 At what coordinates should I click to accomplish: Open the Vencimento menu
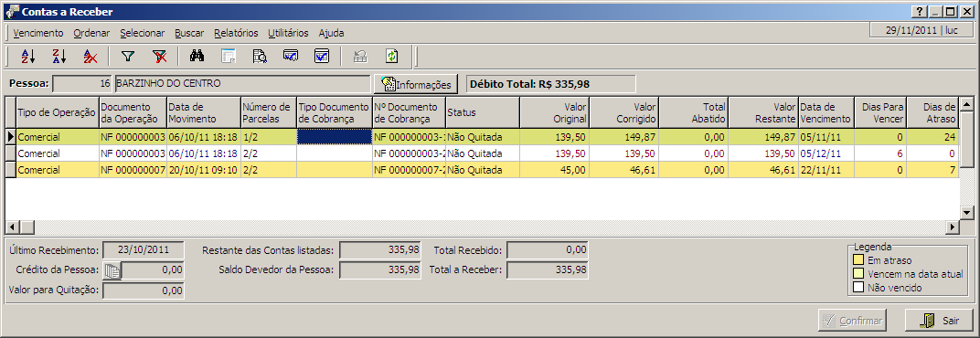(38, 33)
